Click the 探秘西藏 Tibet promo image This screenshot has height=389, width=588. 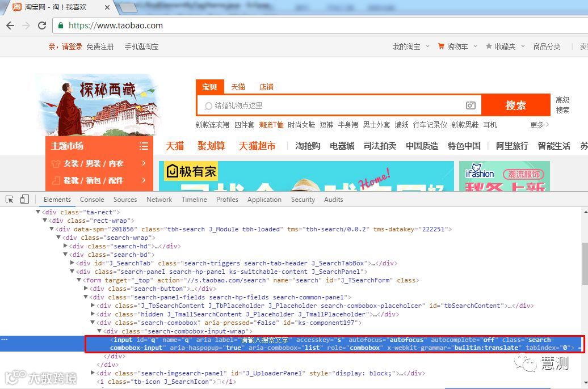[99, 105]
